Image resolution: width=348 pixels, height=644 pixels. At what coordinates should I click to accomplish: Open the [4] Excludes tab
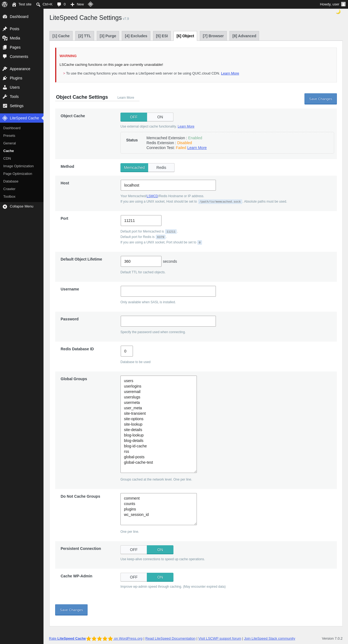[x=136, y=36]
